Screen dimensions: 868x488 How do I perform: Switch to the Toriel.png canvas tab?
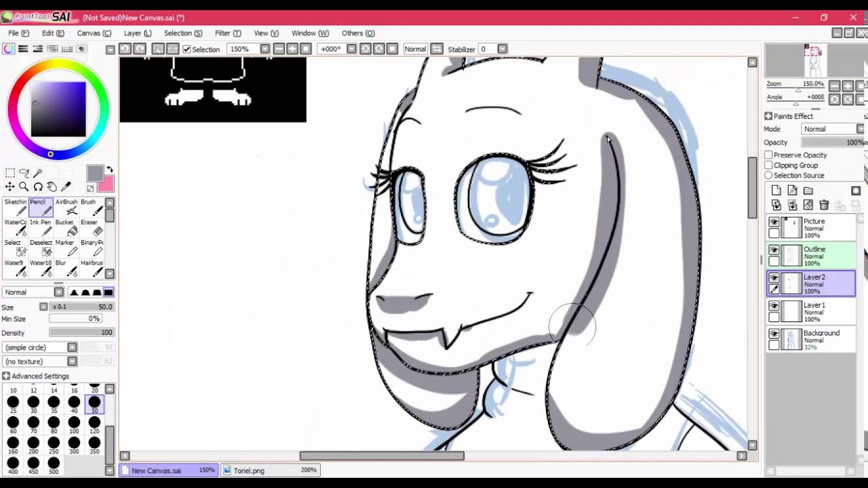click(x=271, y=470)
